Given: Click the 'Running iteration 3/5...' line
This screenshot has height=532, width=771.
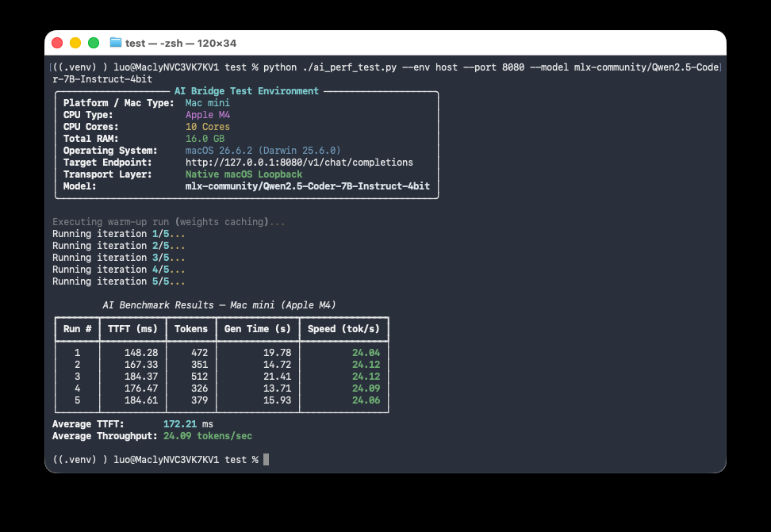Looking at the screenshot, I should point(118,258).
